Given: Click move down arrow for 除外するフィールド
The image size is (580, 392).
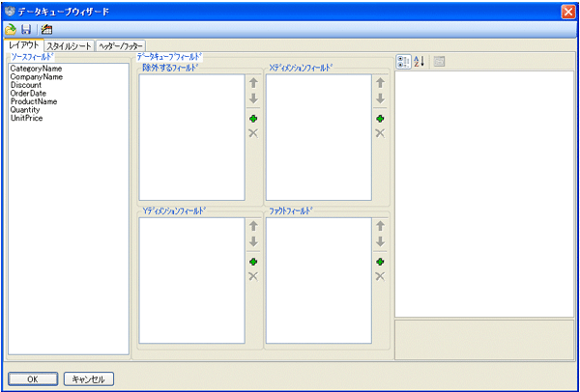Looking at the screenshot, I should [x=253, y=98].
